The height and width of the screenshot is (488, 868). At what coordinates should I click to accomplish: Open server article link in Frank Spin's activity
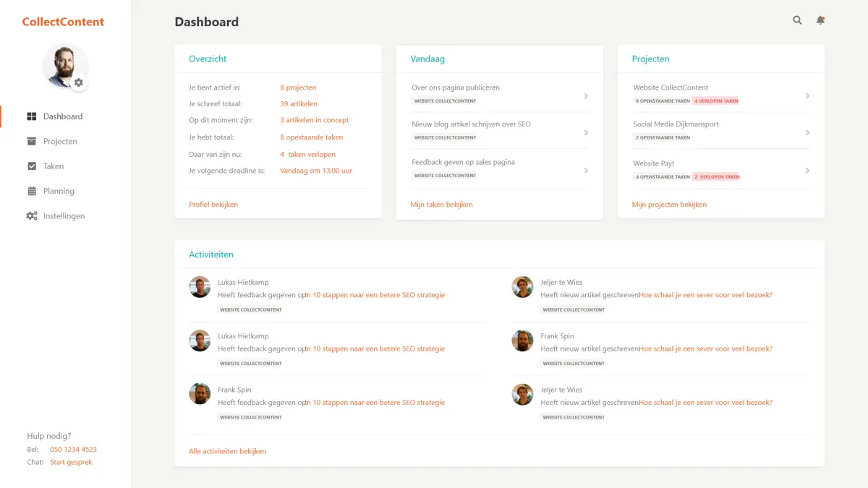pos(705,348)
